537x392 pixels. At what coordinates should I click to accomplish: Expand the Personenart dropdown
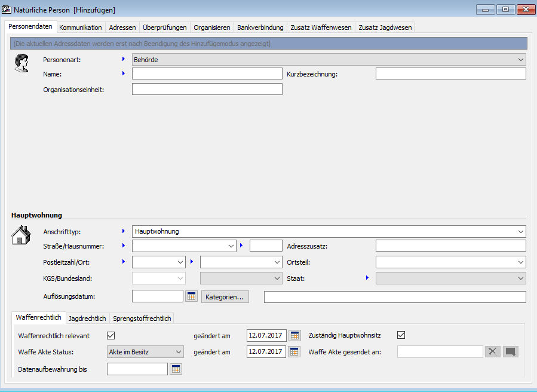click(521, 60)
